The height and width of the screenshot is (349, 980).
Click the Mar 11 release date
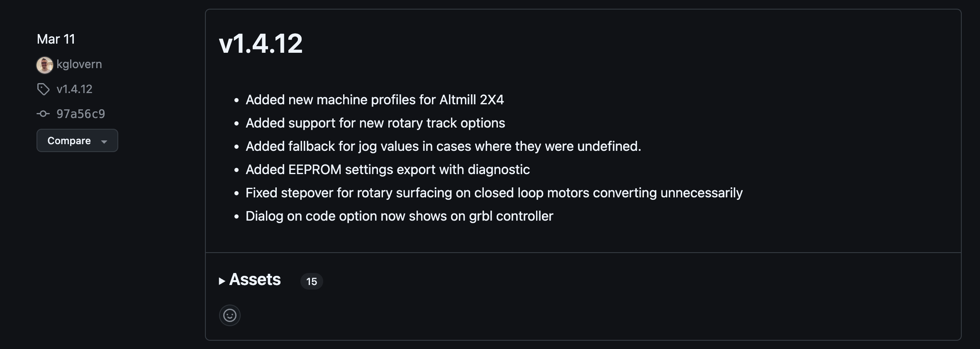click(x=56, y=39)
